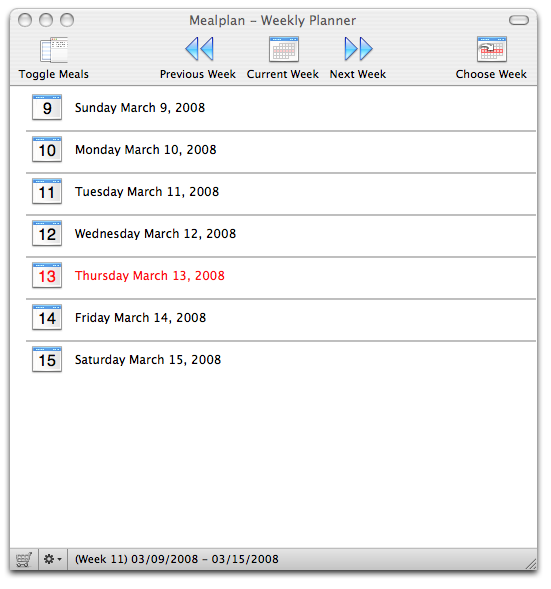The image size is (551, 589).
Task: Click the Toggle Meals toolbar icon
Action: [54, 50]
